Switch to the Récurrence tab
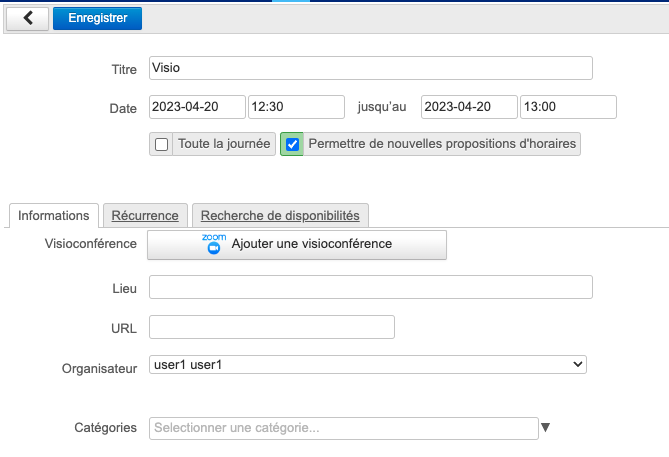669x457 pixels. click(145, 215)
